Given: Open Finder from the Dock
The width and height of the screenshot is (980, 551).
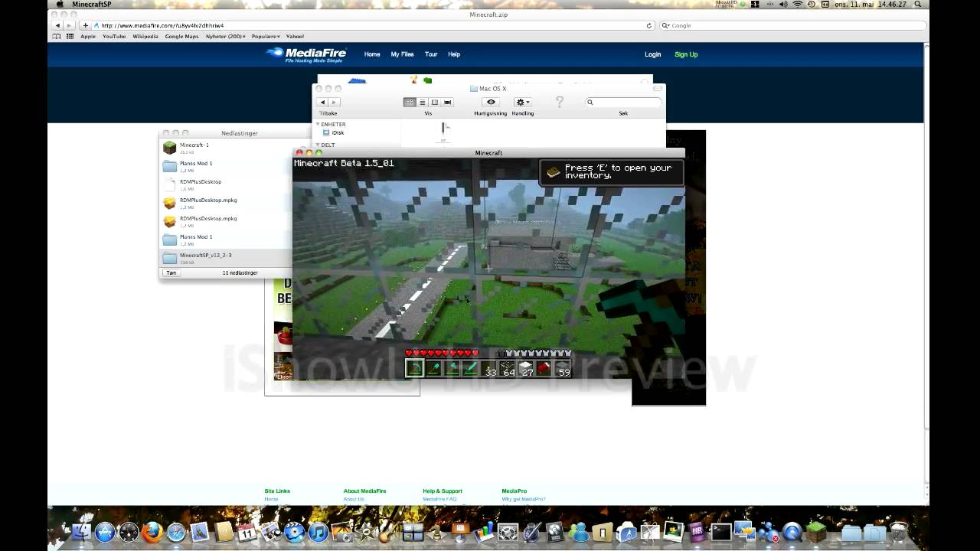Looking at the screenshot, I should (x=81, y=531).
